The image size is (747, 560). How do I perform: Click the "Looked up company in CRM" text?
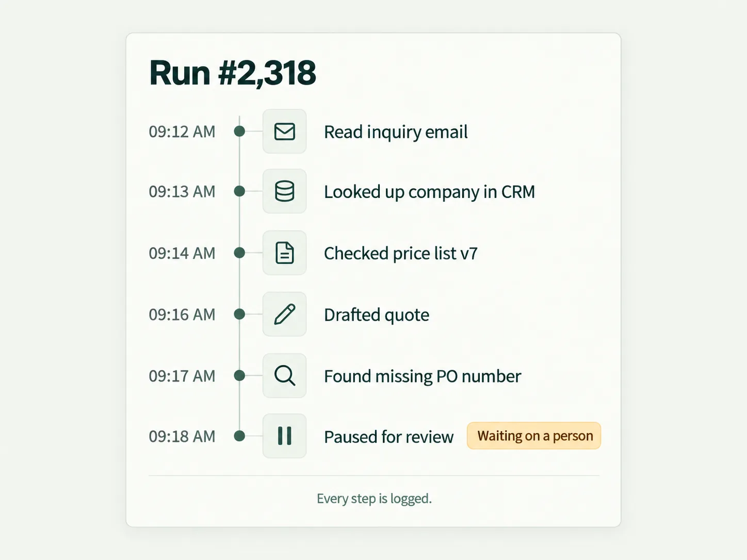click(x=429, y=192)
